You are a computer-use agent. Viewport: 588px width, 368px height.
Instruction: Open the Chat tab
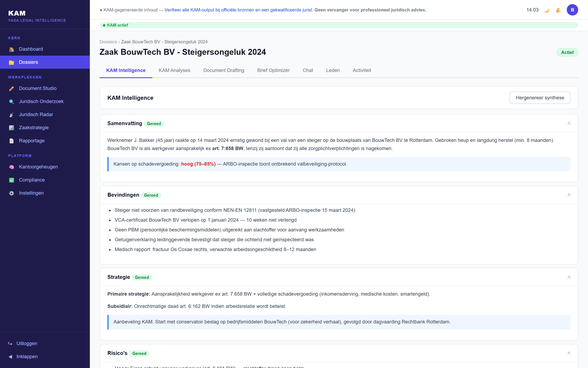(x=308, y=70)
